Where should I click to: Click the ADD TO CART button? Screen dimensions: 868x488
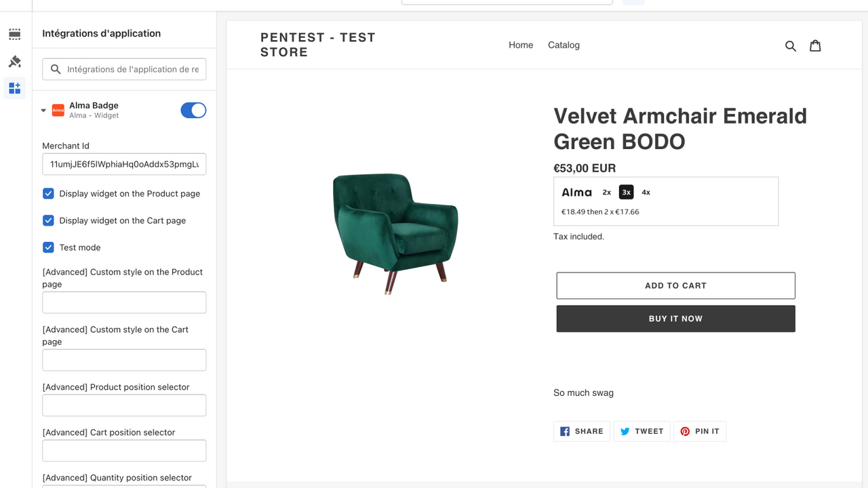[675, 285]
